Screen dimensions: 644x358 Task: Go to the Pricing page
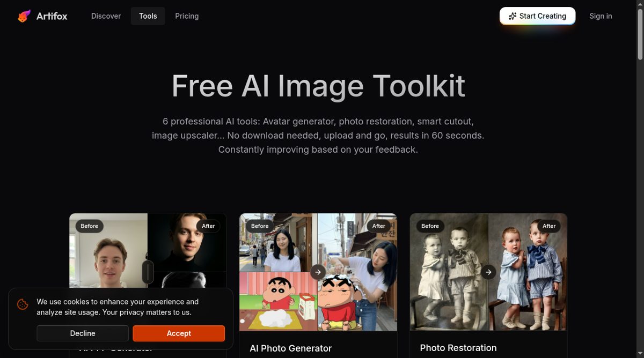point(187,16)
